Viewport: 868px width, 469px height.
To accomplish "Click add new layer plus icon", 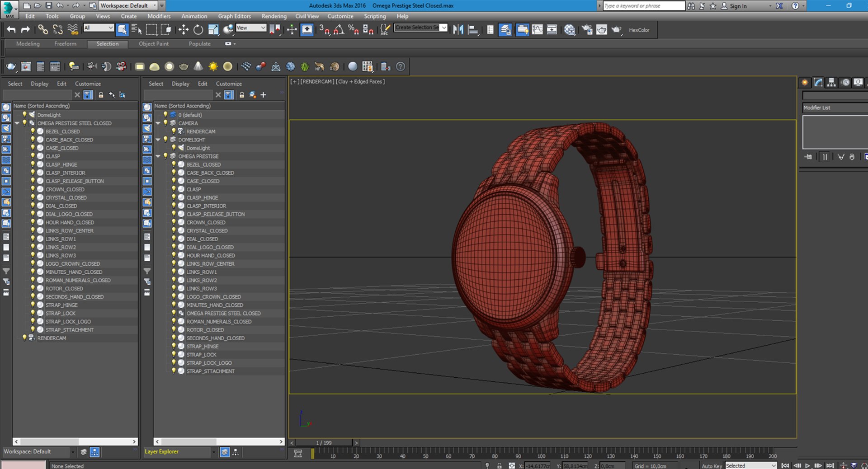I will pyautogui.click(x=263, y=95).
